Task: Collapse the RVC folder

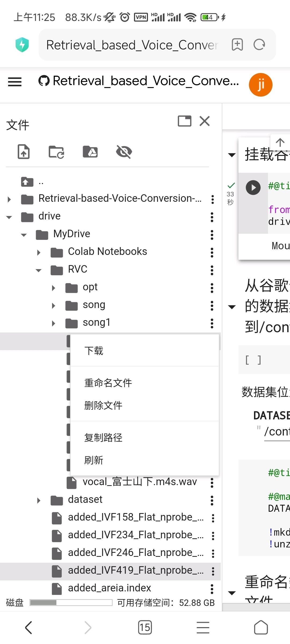Action: (x=39, y=270)
